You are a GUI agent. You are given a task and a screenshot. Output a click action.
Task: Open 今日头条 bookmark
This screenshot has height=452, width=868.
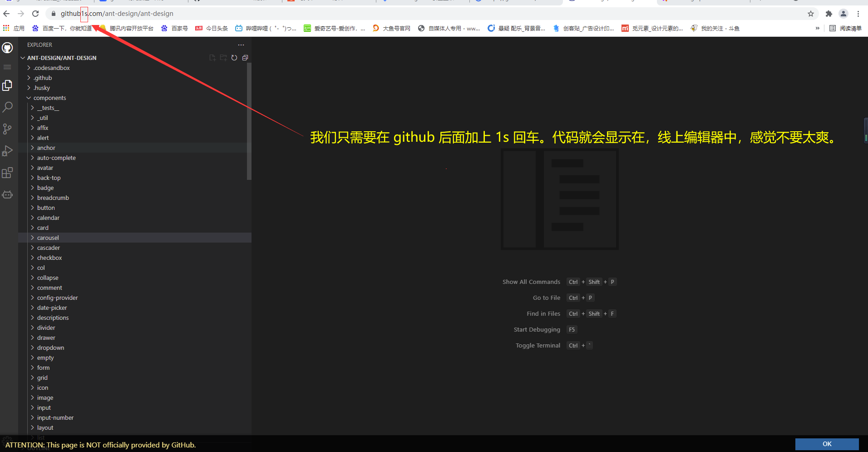212,28
